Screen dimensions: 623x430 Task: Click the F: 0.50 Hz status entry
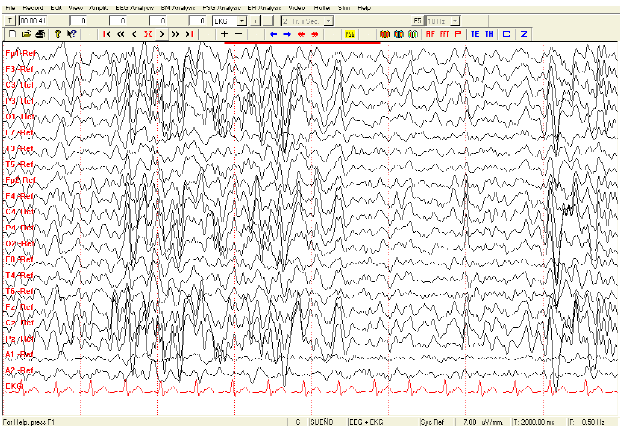pos(587,422)
